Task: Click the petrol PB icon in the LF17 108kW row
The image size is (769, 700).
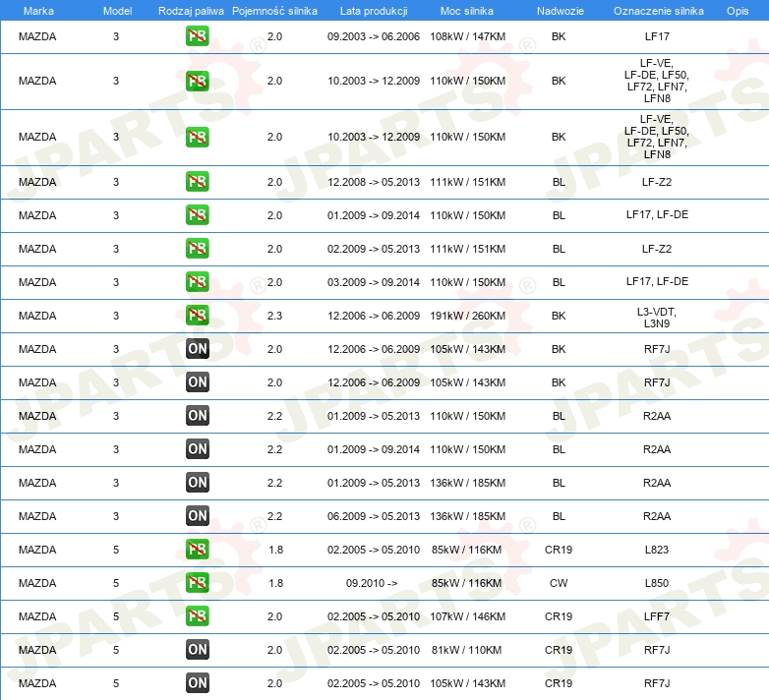Action: [x=198, y=36]
